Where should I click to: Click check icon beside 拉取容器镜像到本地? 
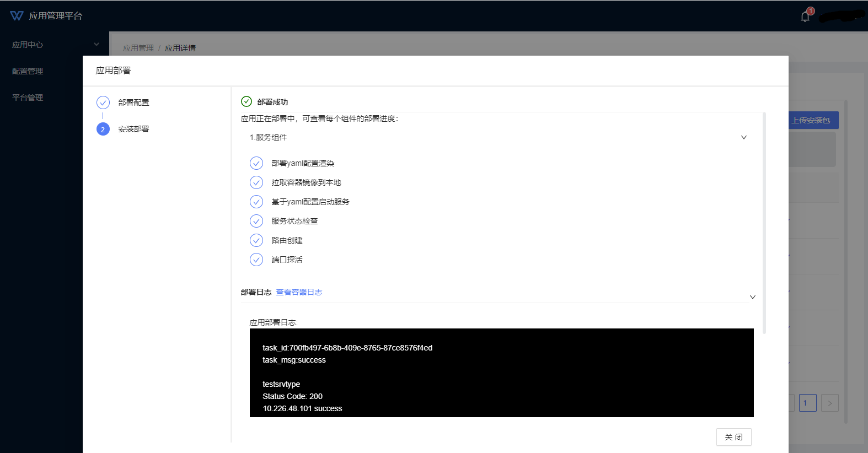256,182
